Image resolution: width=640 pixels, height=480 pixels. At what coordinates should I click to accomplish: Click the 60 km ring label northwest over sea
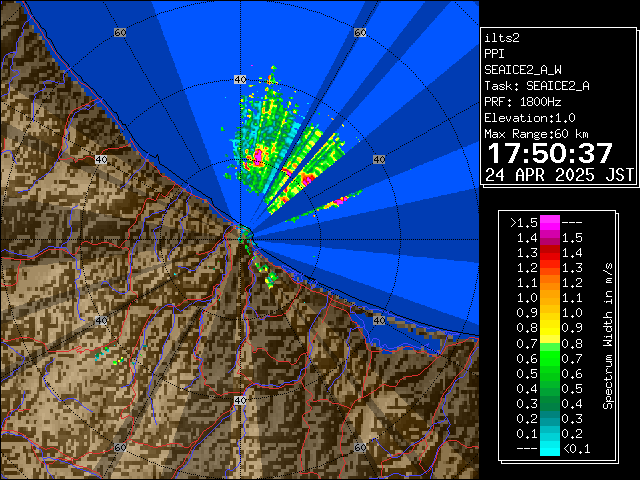120,33
